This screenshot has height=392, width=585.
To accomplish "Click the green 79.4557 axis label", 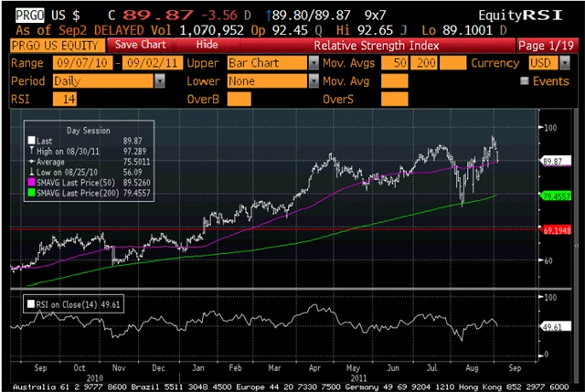I will pos(556,196).
